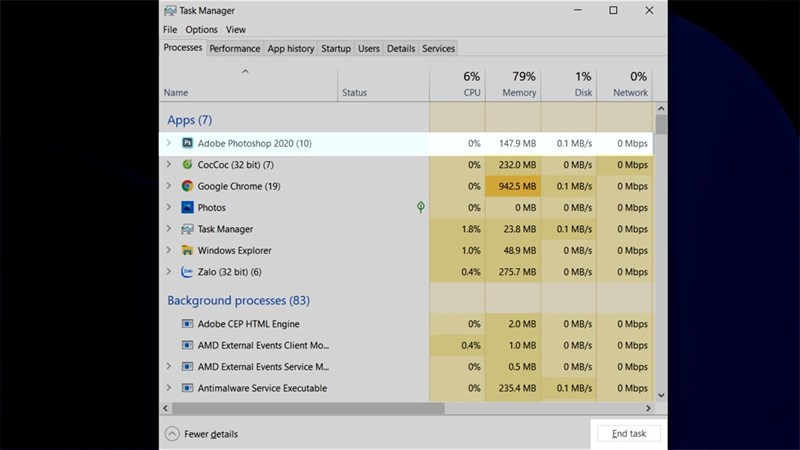Image resolution: width=800 pixels, height=450 pixels.
Task: Select the Google Chrome icon
Action: click(x=187, y=186)
